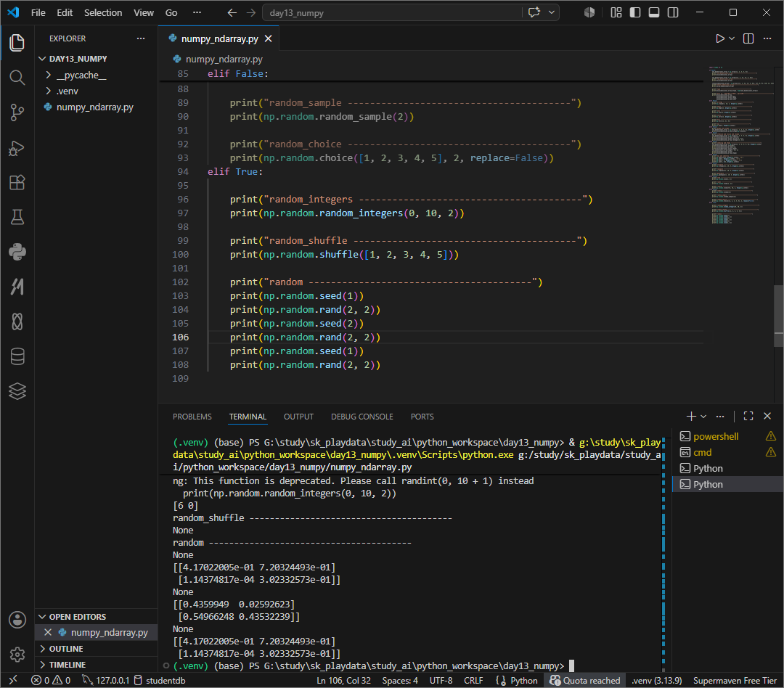The height and width of the screenshot is (688, 784).
Task: Open the Manage gear menu
Action: click(x=17, y=654)
